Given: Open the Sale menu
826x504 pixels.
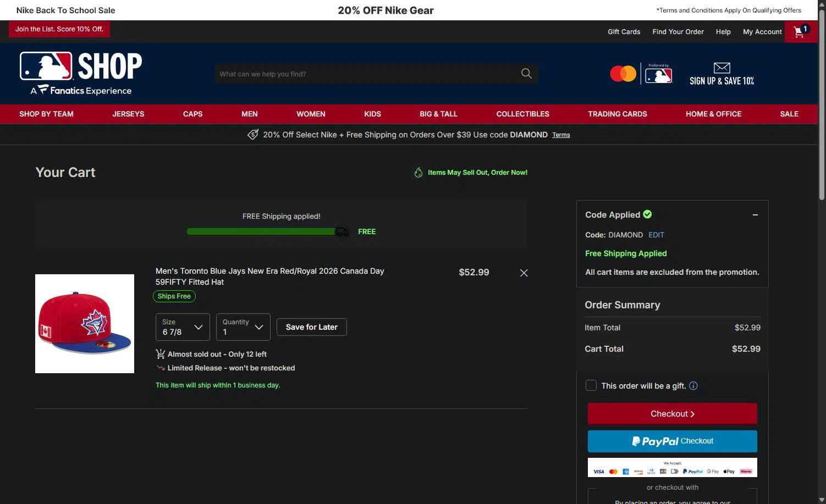Looking at the screenshot, I should pos(789,114).
